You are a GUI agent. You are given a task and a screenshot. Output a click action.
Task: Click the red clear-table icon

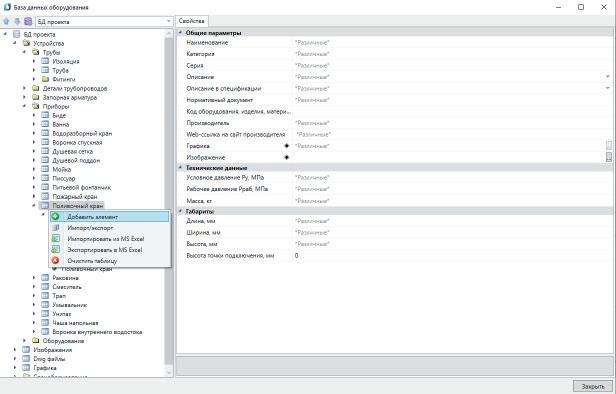55,260
